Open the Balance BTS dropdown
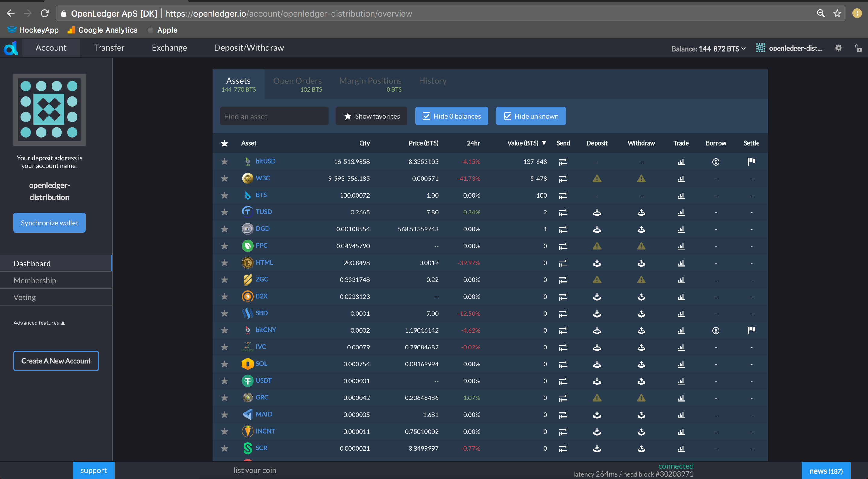Image resolution: width=868 pixels, height=479 pixels. click(709, 49)
